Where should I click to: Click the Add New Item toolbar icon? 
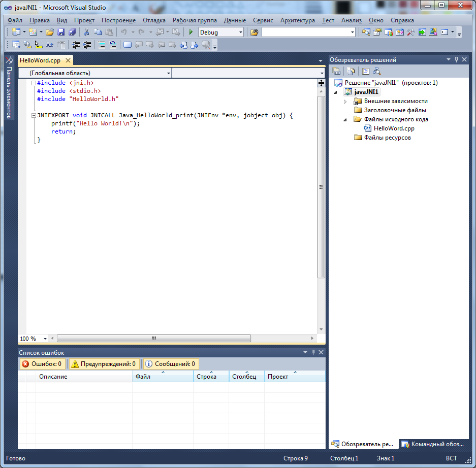33,32
